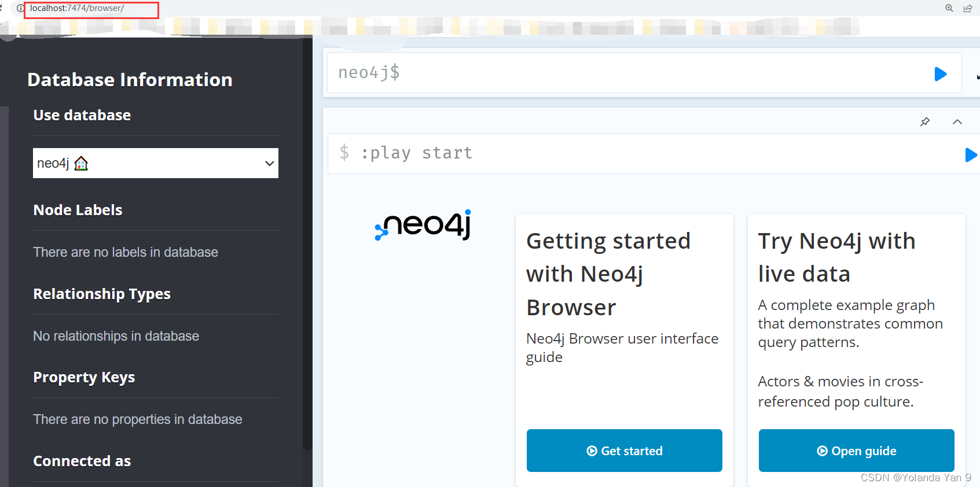Re-run the :play start command
The image size is (980, 487).
pos(971,155)
